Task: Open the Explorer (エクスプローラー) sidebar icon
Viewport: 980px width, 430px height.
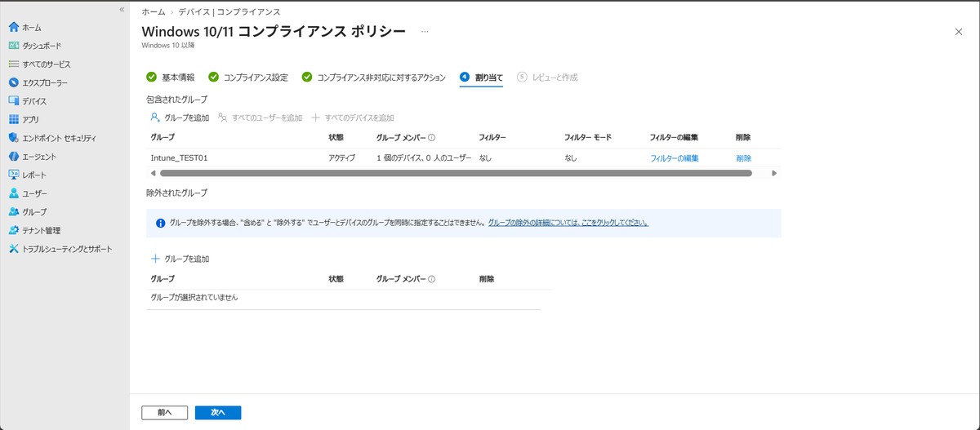Action: [14, 82]
